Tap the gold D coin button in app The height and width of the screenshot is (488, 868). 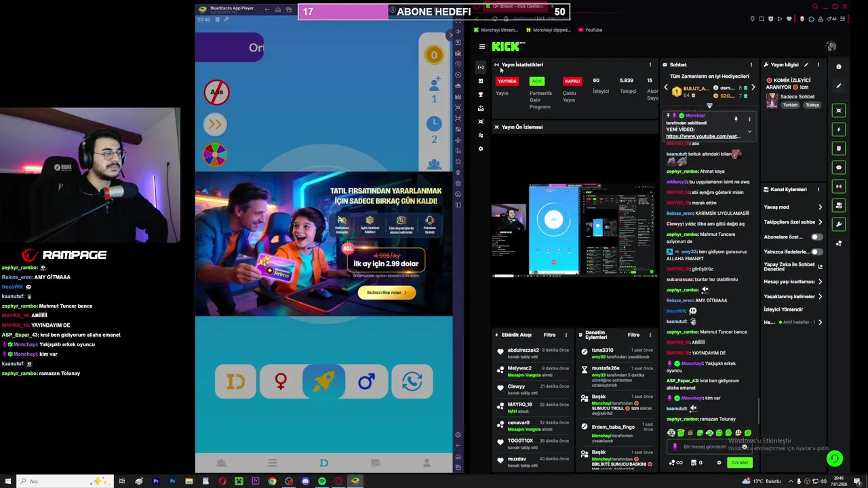pyautogui.click(x=235, y=382)
